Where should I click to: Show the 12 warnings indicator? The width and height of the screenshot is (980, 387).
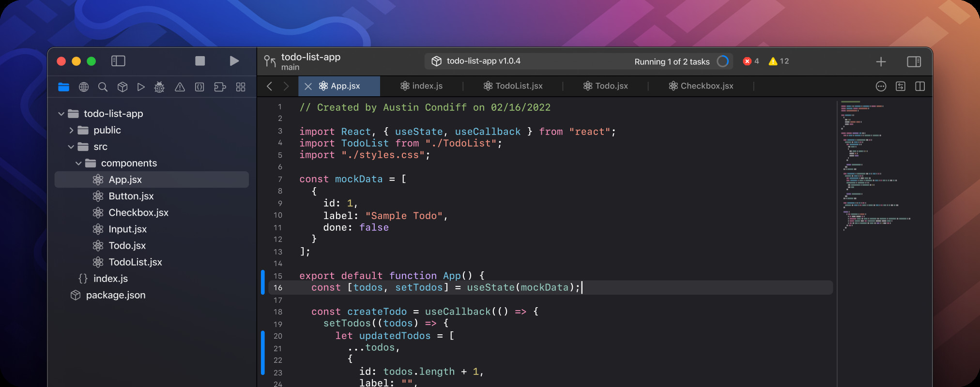(779, 61)
